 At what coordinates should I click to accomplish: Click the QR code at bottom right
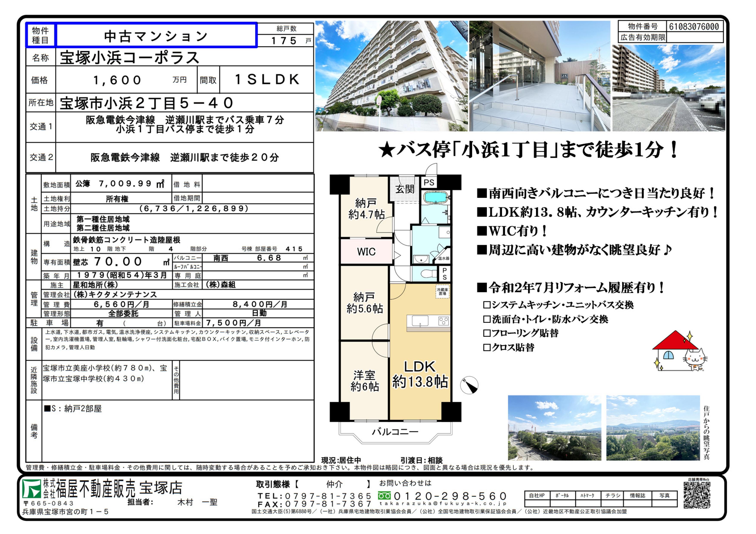(x=697, y=495)
